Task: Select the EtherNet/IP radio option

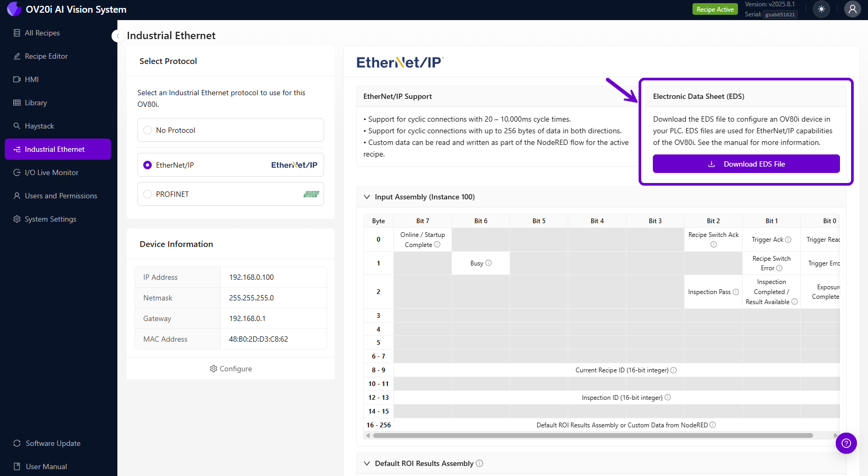Action: (x=147, y=165)
